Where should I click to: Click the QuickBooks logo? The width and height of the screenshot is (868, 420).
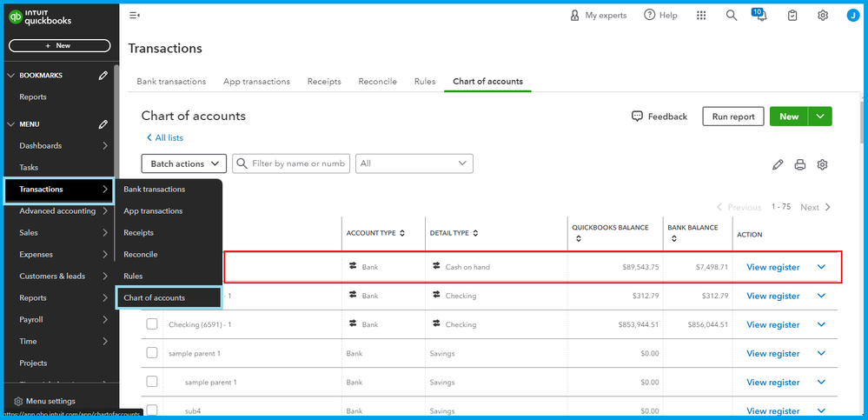(x=41, y=17)
